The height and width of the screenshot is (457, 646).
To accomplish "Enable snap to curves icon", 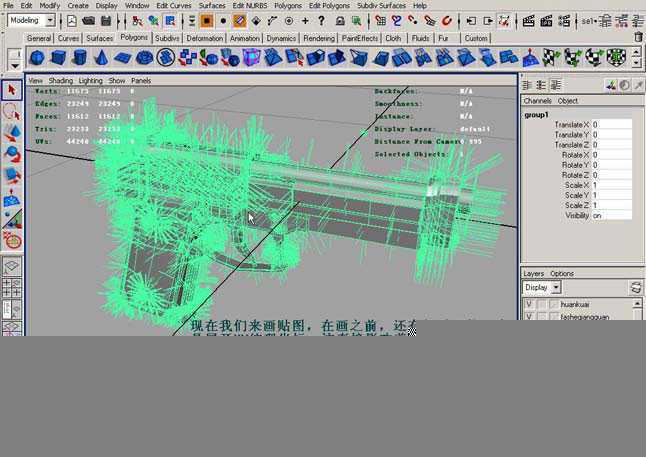I will [x=397, y=21].
